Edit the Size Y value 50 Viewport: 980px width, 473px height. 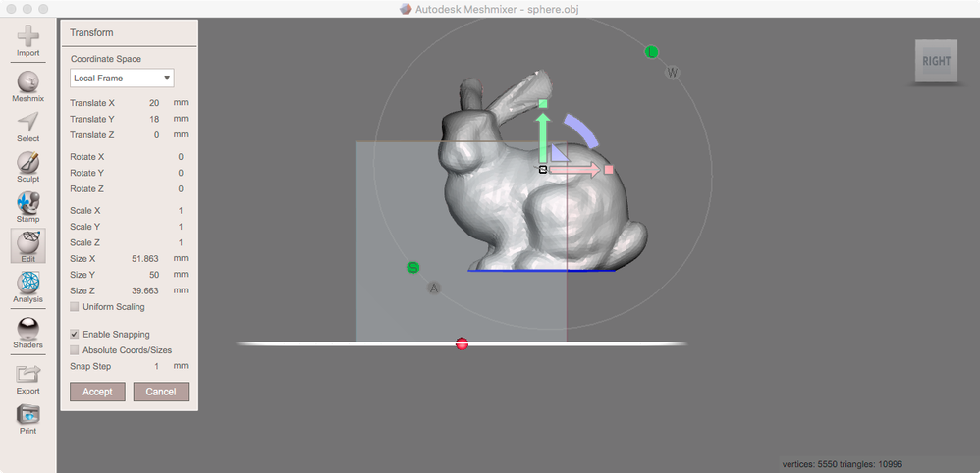click(154, 275)
